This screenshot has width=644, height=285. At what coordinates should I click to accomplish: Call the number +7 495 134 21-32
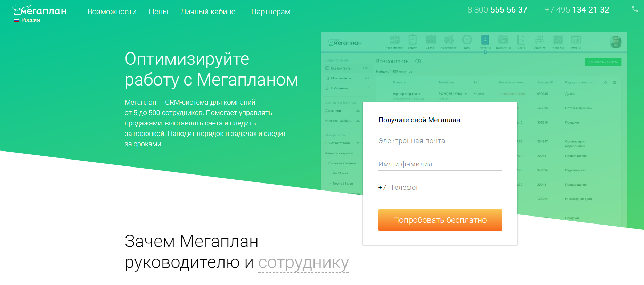tap(577, 10)
